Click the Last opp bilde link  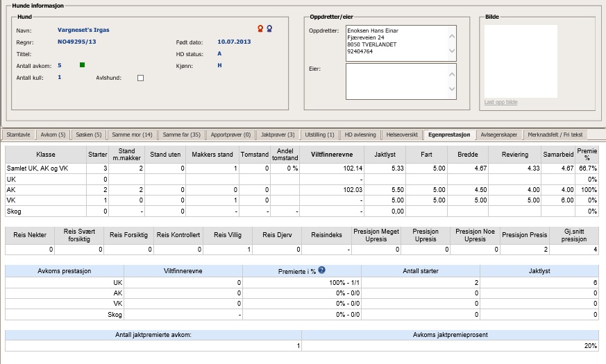500,103
